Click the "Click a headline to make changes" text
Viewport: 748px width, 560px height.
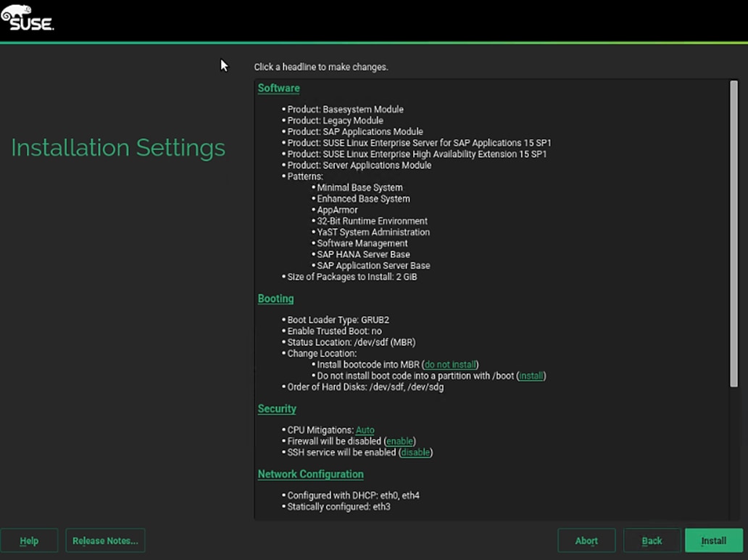[x=321, y=67]
